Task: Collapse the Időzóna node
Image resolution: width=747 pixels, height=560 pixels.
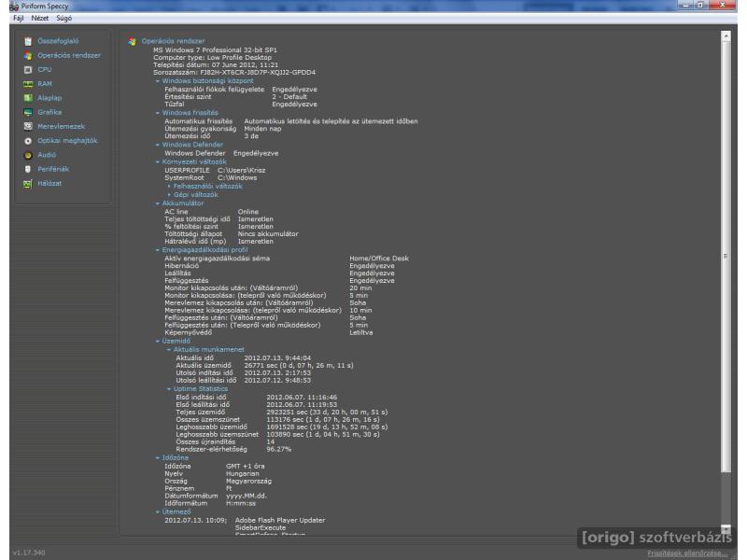Action: coord(157,458)
